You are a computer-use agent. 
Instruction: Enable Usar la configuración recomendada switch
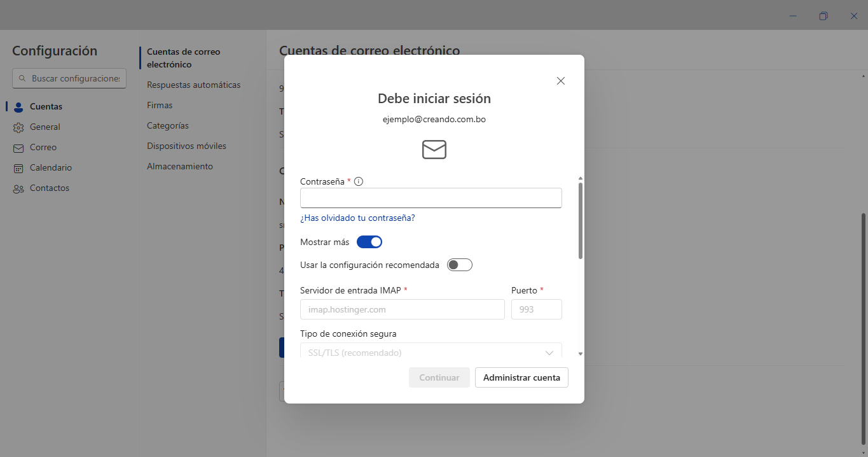(x=460, y=265)
